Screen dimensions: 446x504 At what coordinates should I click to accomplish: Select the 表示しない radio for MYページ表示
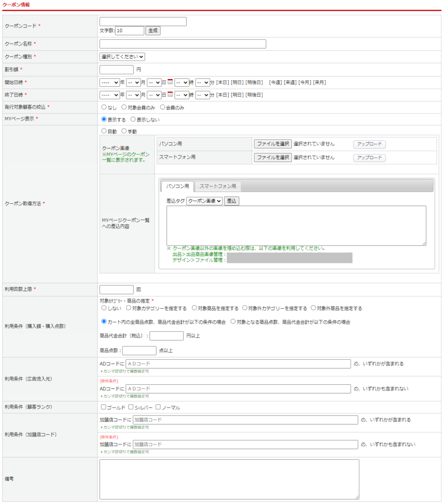coord(133,119)
